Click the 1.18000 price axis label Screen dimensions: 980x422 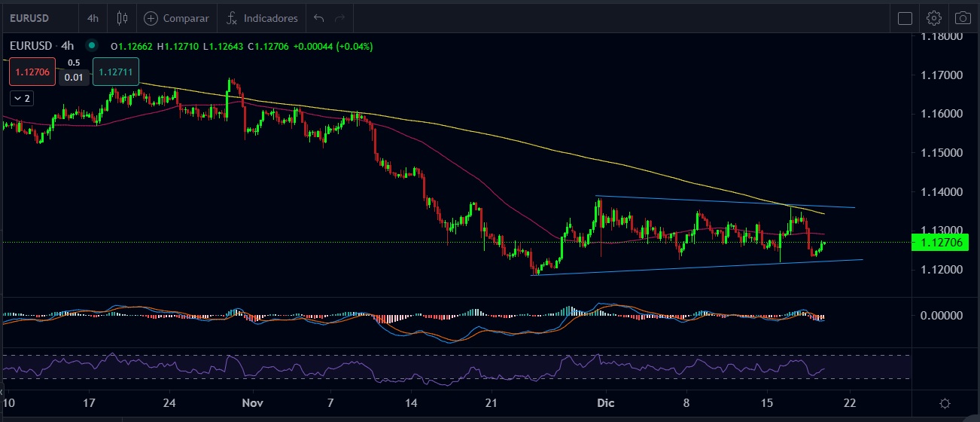click(x=943, y=36)
